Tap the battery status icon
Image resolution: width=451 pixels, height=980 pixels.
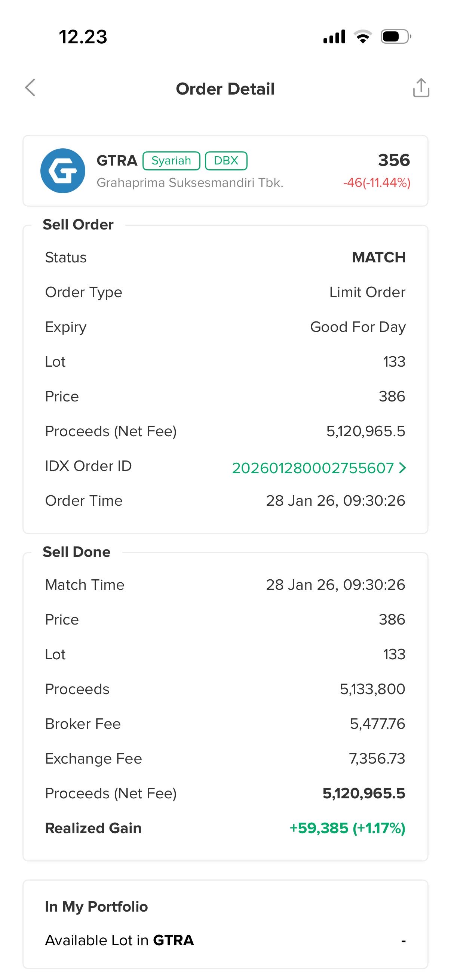(395, 37)
